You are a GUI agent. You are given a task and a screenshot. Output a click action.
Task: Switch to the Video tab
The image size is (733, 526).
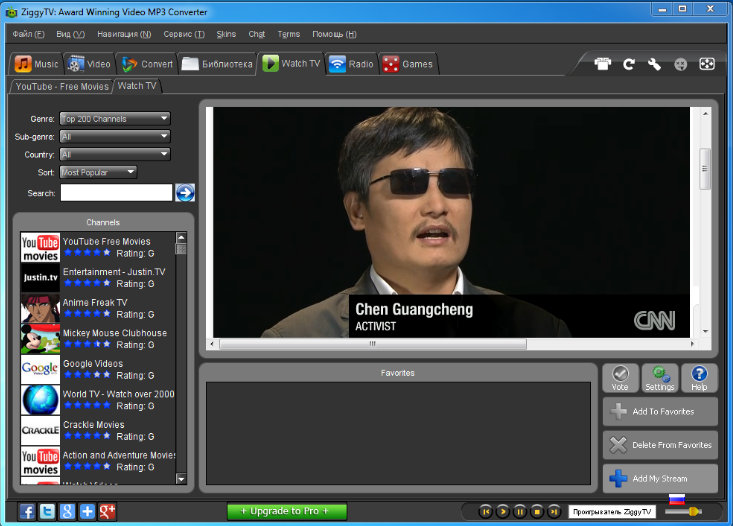tap(88, 64)
